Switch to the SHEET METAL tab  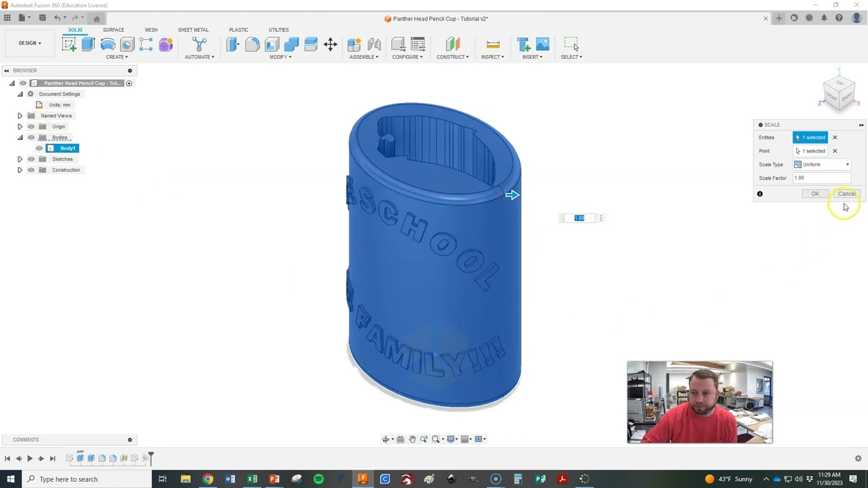pyautogui.click(x=193, y=30)
